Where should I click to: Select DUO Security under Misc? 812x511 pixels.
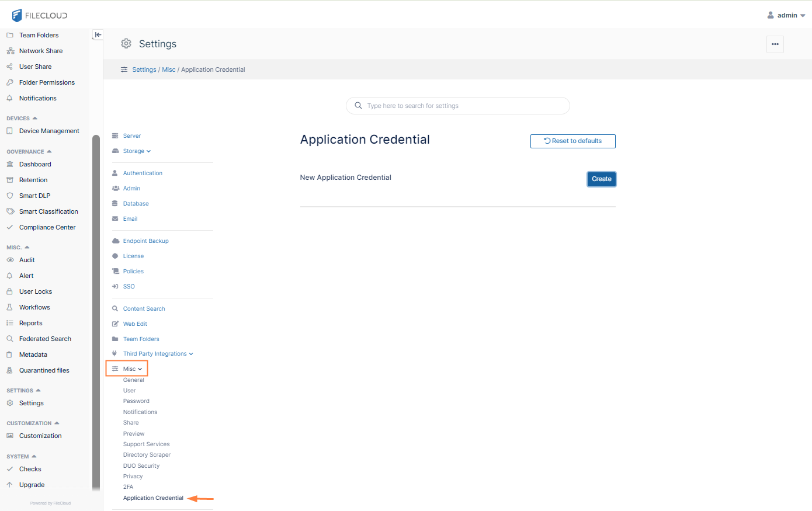tap(141, 466)
